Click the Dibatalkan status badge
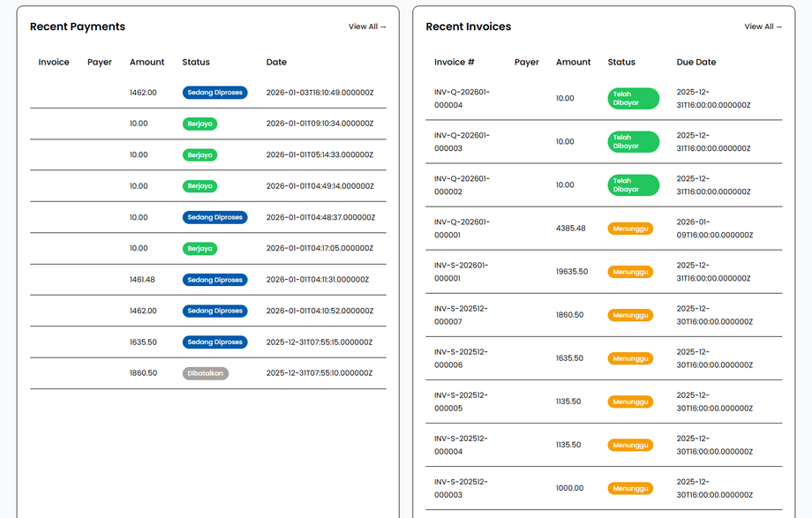Screen dimensions: 812x518 (206, 373)
